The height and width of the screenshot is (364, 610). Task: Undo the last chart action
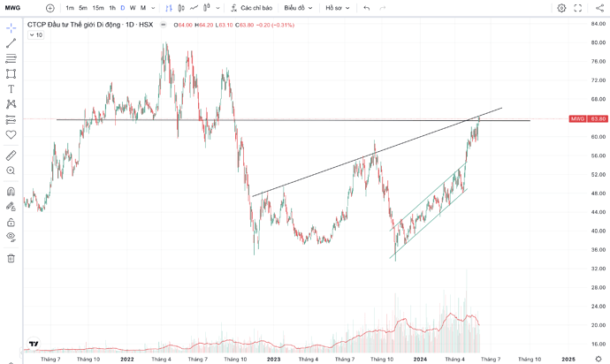pos(367,8)
